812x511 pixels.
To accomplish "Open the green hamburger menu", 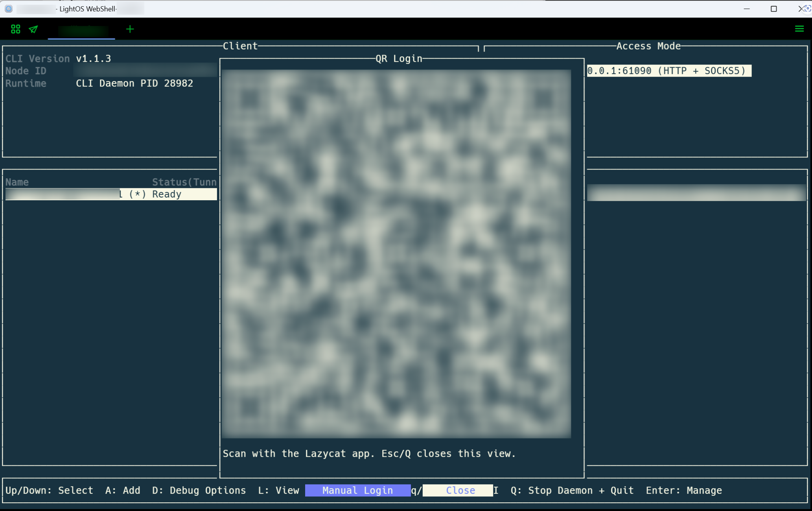I will [x=799, y=29].
